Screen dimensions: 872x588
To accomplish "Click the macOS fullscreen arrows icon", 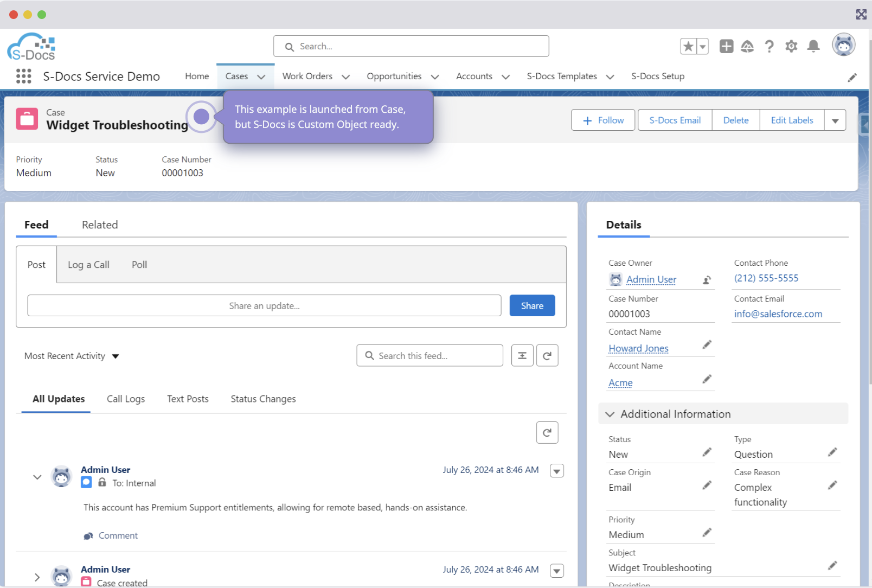I will (x=861, y=15).
